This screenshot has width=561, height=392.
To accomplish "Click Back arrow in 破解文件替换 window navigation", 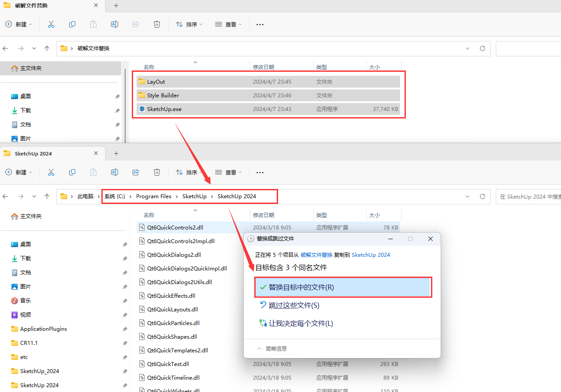I will pyautogui.click(x=6, y=48).
